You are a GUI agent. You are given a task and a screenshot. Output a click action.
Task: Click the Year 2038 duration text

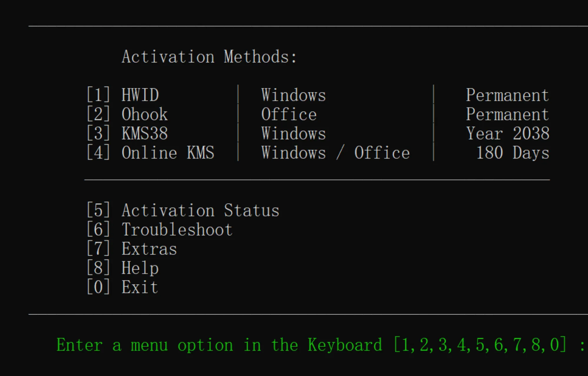coord(507,133)
